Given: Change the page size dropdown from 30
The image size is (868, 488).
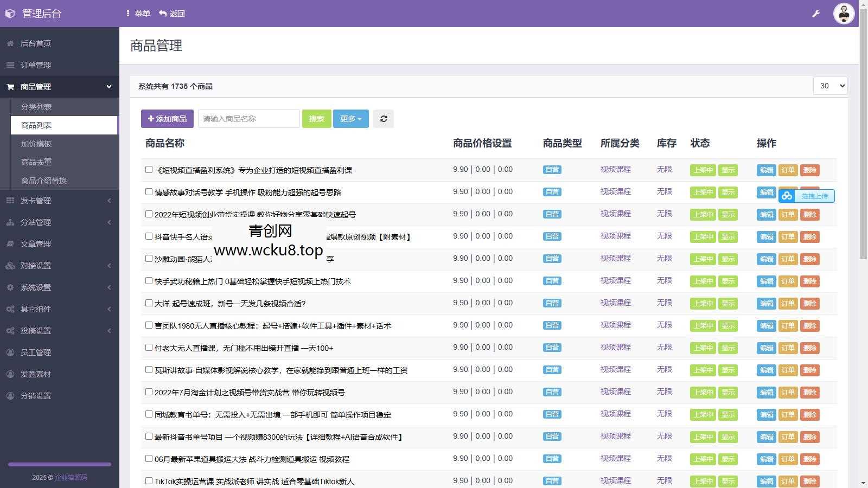Looking at the screenshot, I should pyautogui.click(x=830, y=86).
